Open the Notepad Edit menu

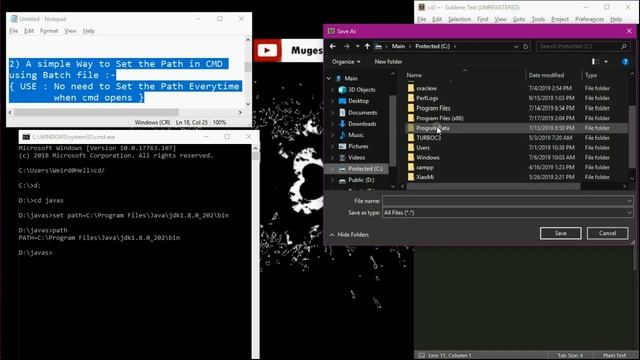29,31
